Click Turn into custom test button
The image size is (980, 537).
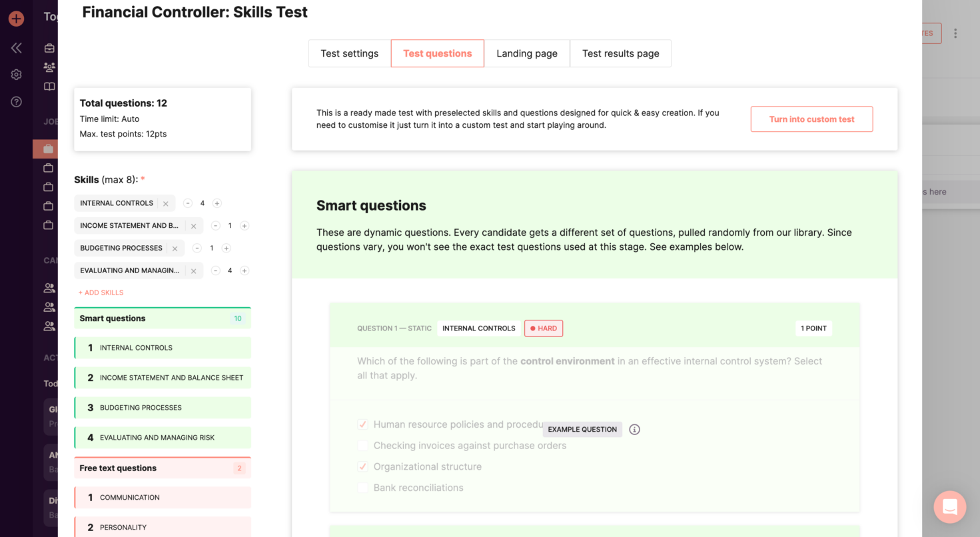coord(811,119)
